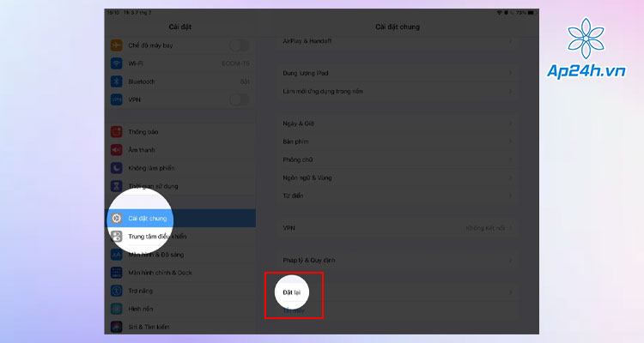This screenshot has width=644, height=343.
Task: Open Từ điển setting
Action: click(398, 196)
